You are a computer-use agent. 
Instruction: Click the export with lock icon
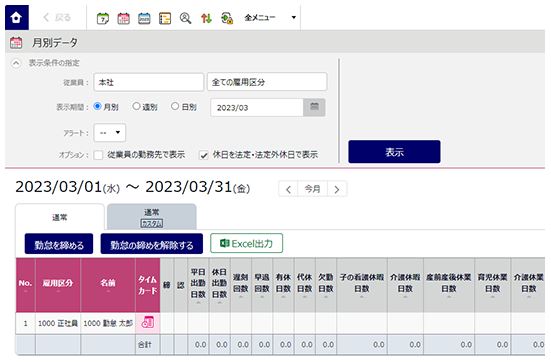click(227, 18)
